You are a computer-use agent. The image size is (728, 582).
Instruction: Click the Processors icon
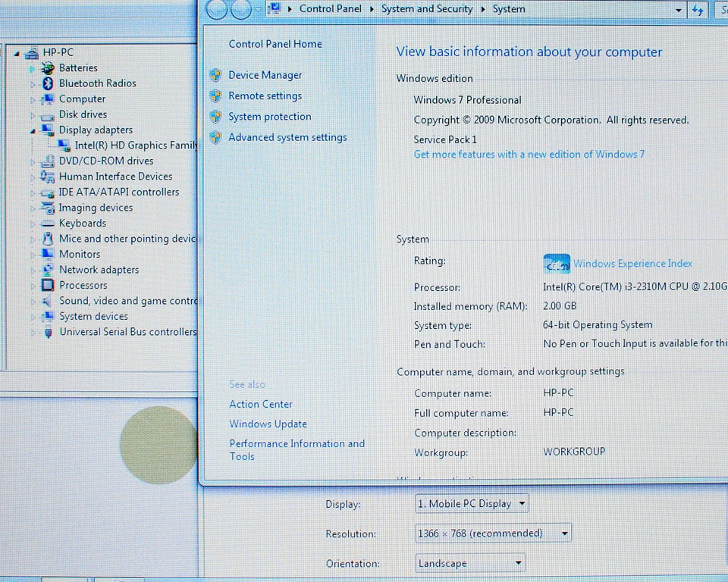tap(47, 285)
